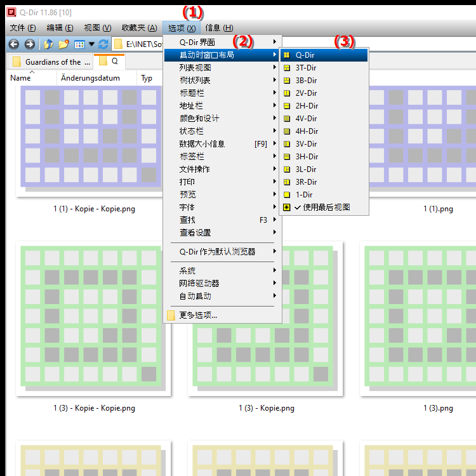The width and height of the screenshot is (476, 476).
Task: Expand the 查找 F3 submenu
Action: (x=223, y=220)
